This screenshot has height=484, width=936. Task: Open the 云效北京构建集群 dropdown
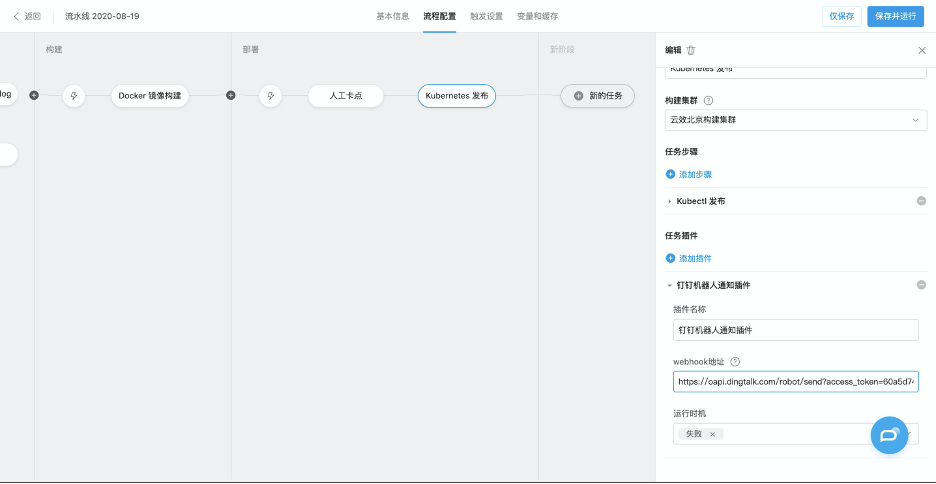796,120
